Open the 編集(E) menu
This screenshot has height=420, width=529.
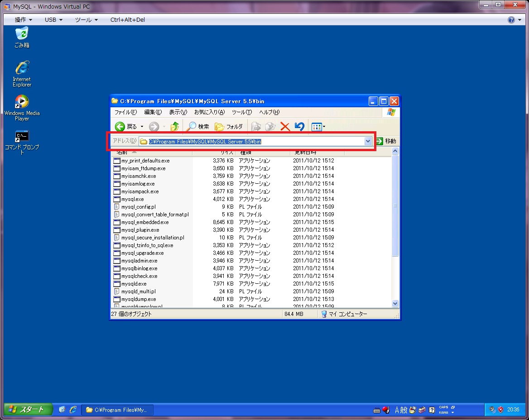click(x=153, y=112)
